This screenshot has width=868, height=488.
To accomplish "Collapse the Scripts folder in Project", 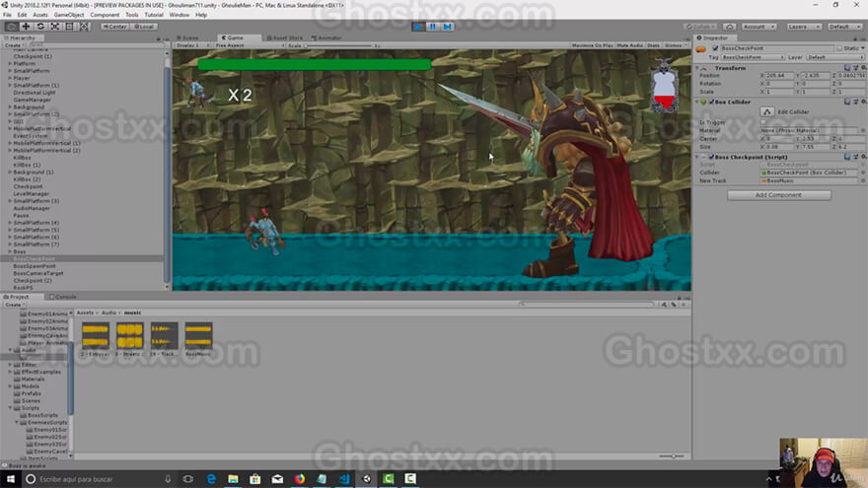I will 10,408.
